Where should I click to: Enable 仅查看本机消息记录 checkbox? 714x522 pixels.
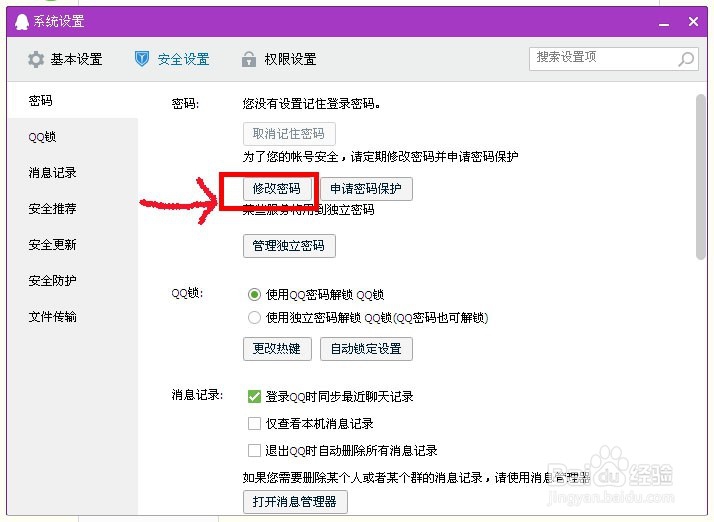pyautogui.click(x=254, y=424)
